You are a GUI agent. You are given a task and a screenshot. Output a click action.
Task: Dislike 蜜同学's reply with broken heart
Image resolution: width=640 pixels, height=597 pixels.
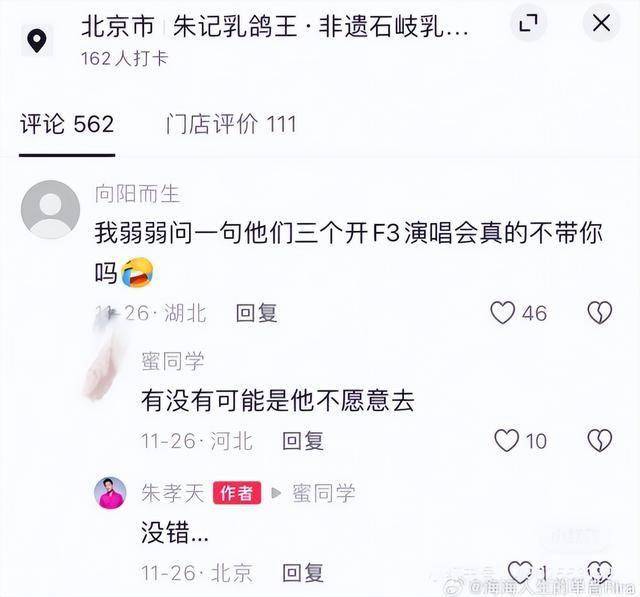[600, 441]
